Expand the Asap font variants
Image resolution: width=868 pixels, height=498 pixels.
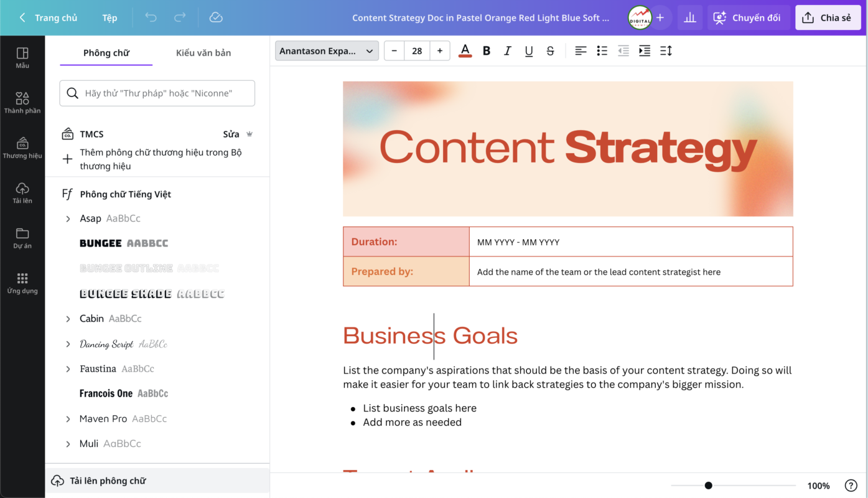pos(68,218)
